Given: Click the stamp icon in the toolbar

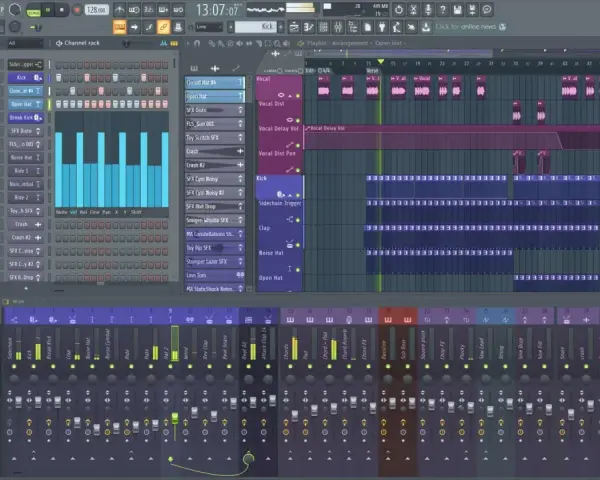Looking at the screenshot, I should point(178,27).
